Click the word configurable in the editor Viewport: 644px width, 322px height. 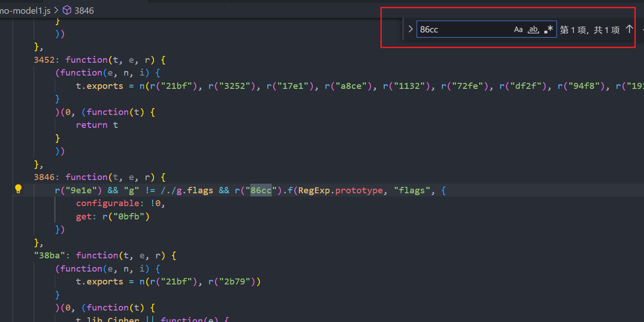109,203
